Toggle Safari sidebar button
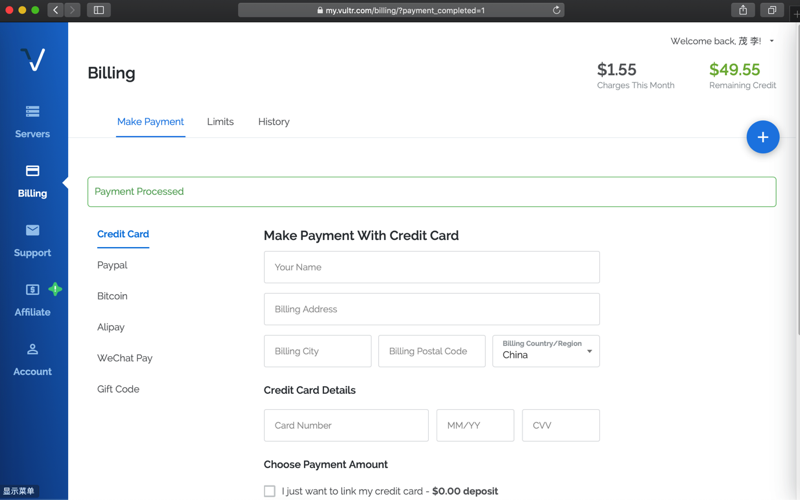800x500 pixels. 99,10
